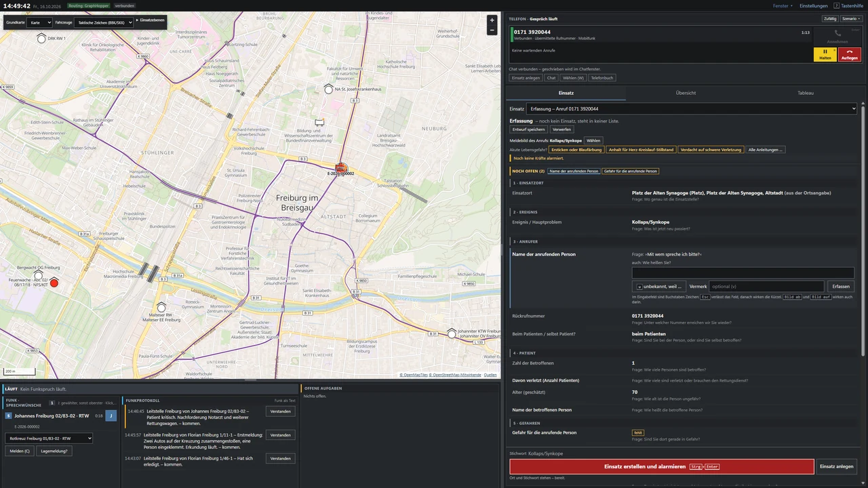
Task: Click Ersticken oder Blaufärbung guidance button
Action: pyautogui.click(x=576, y=150)
